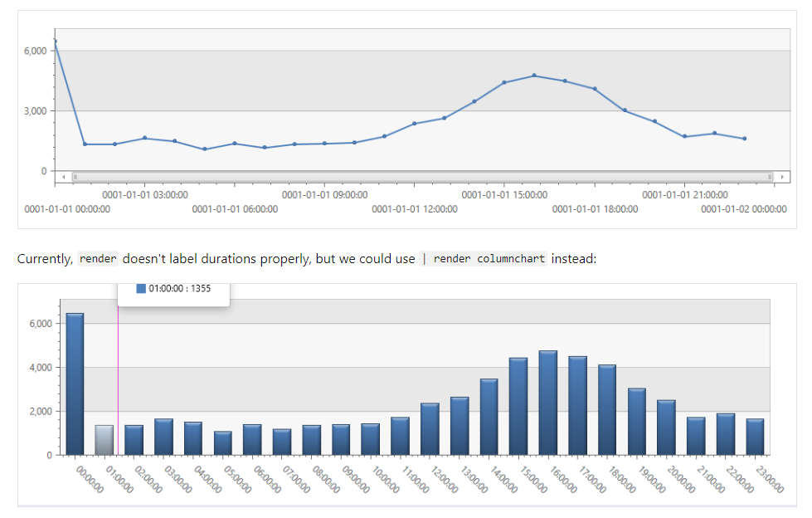Click the highlighted 01:00:00 bar
Image resolution: width=812 pixels, height=518 pixels.
coord(104,440)
